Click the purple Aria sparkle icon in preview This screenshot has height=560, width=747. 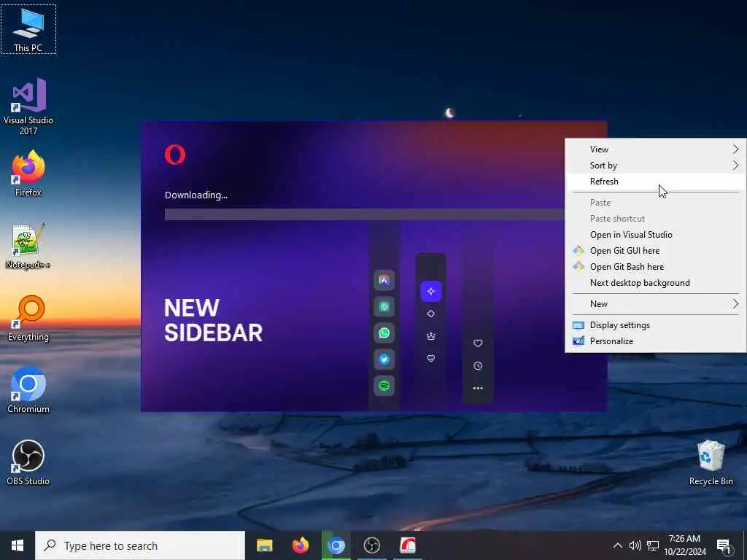click(x=430, y=291)
